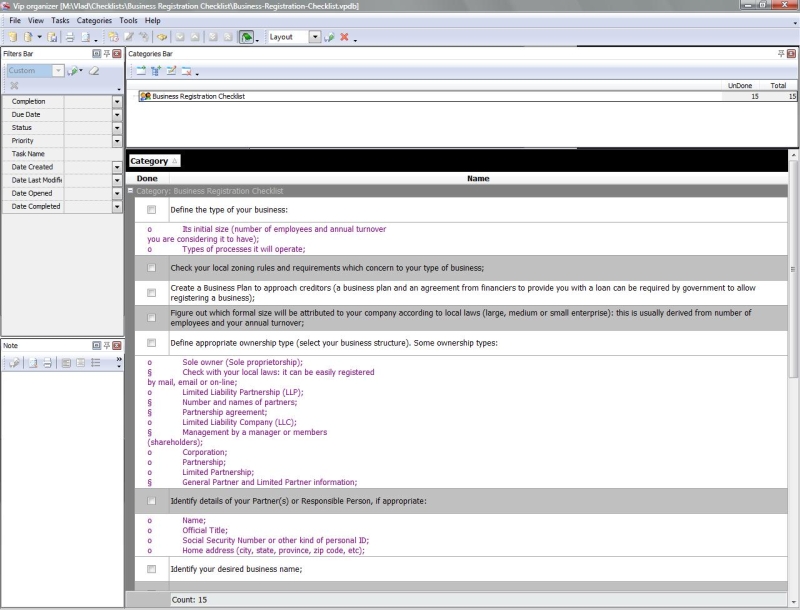Select Business Registration Checklist in Categories Bar
Screen dimensions: 800x610
pyautogui.click(x=198, y=97)
